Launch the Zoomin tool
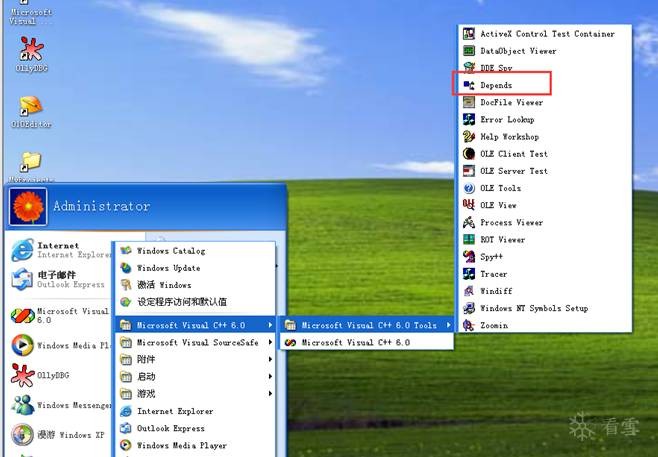The image size is (658, 457). click(x=493, y=325)
